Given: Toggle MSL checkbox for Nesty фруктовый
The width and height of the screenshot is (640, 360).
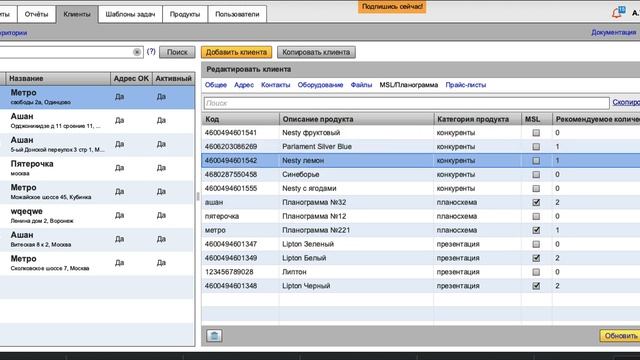Looking at the screenshot, I should (x=536, y=133).
